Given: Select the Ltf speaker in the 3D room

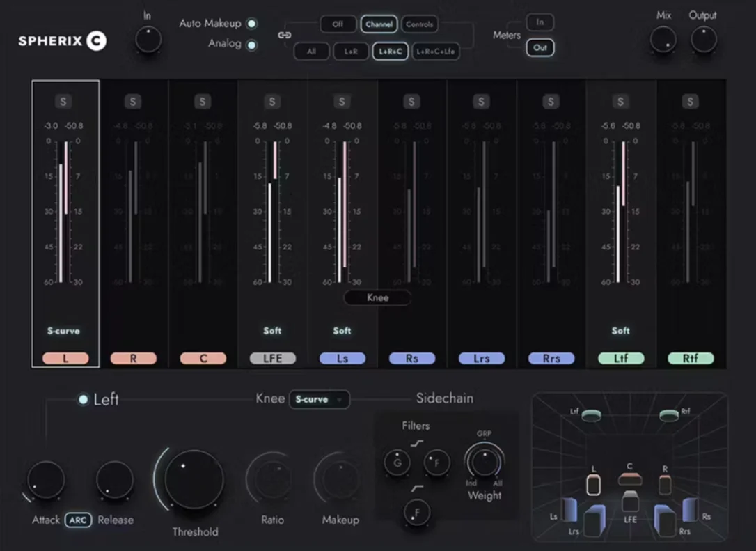Looking at the screenshot, I should (x=591, y=415).
